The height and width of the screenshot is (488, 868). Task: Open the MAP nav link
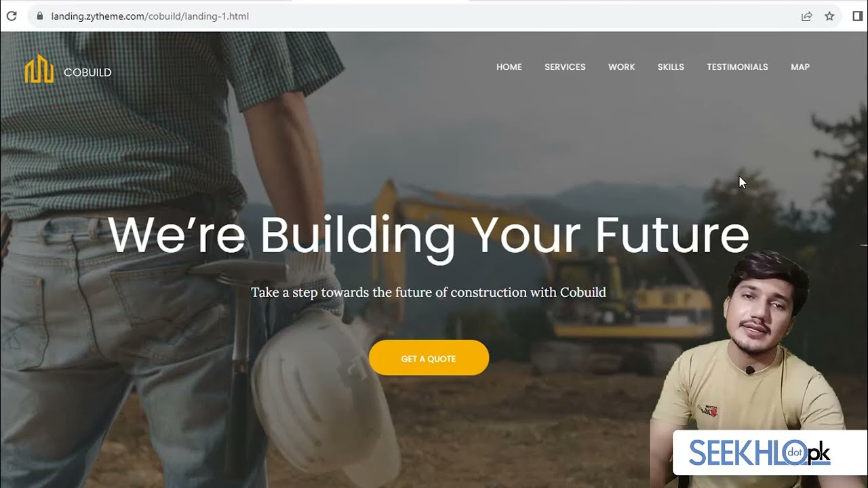tap(800, 67)
